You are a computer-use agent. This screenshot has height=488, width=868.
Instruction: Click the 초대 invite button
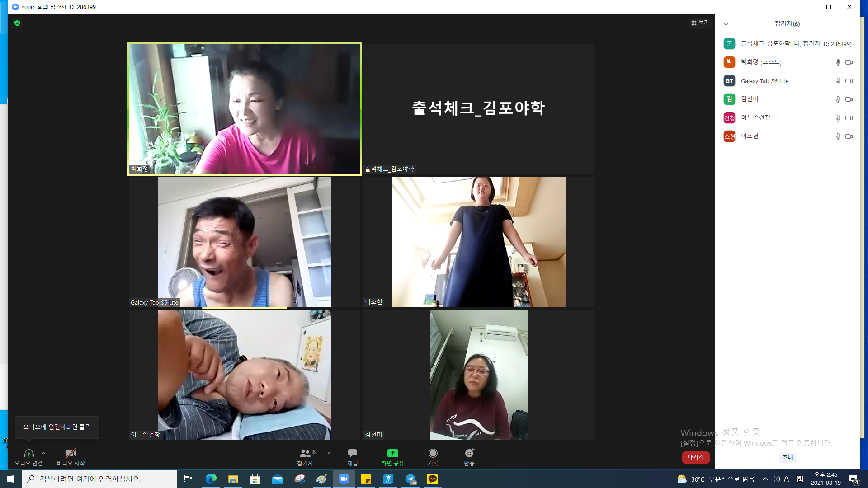point(788,457)
